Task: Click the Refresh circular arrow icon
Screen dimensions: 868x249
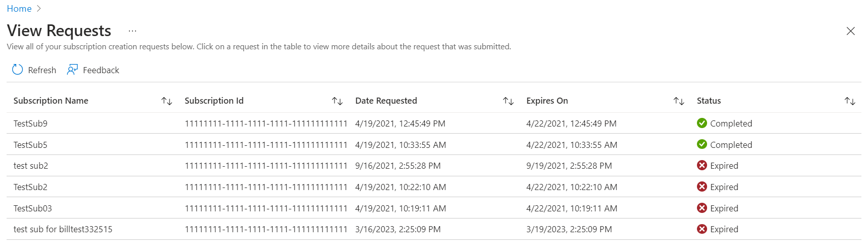Action: (17, 70)
